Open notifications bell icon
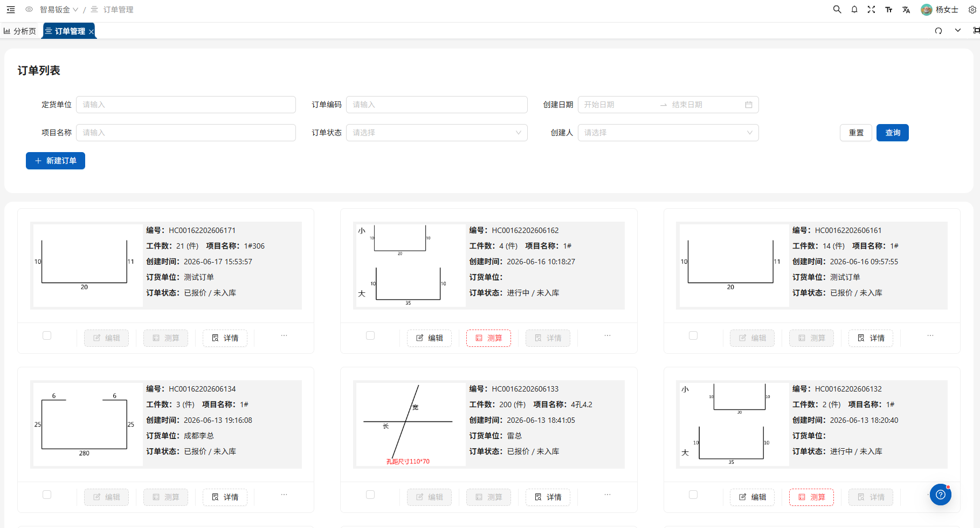Image resolution: width=980 pixels, height=528 pixels. pyautogui.click(x=854, y=10)
